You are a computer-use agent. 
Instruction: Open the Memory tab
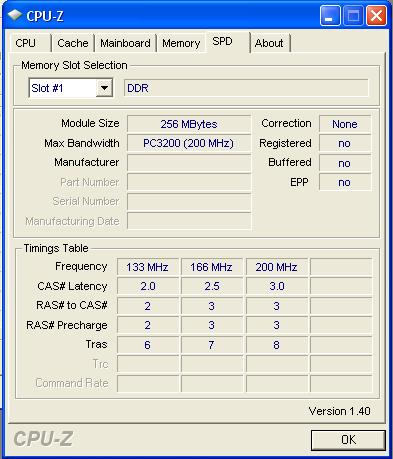(181, 43)
